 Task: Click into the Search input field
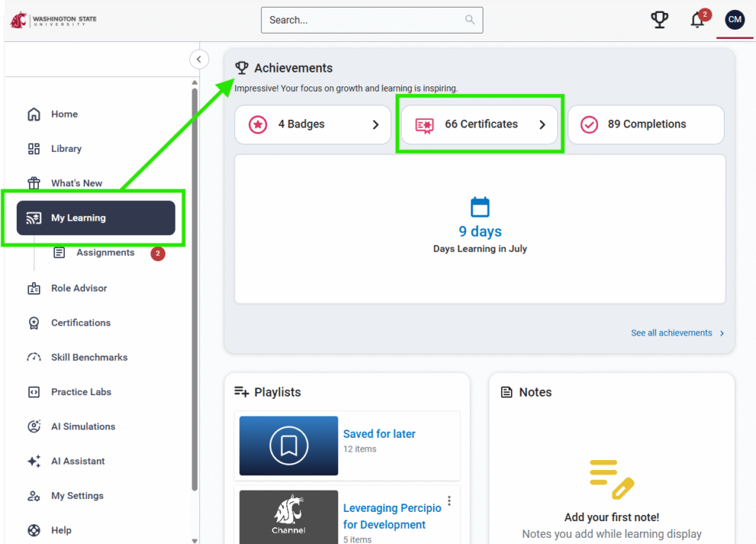(x=363, y=20)
